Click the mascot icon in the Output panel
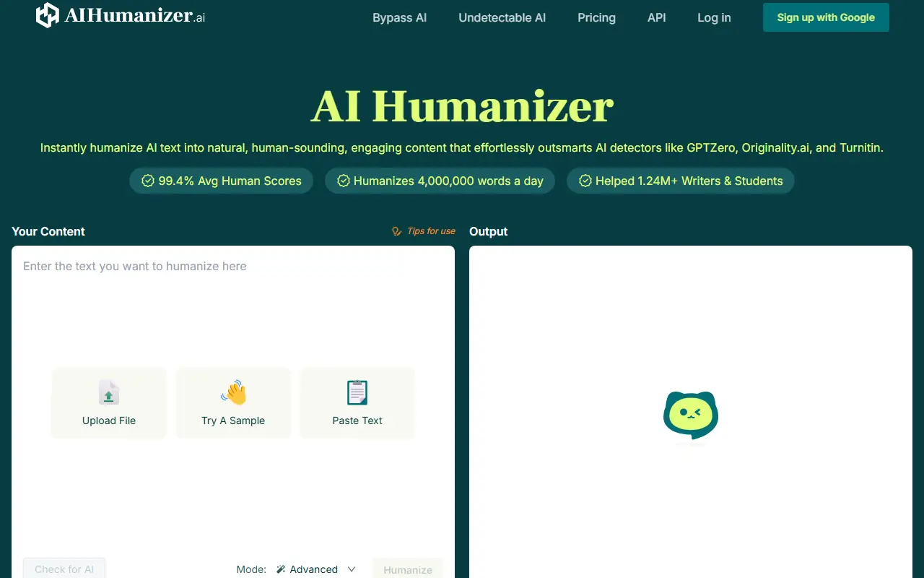The height and width of the screenshot is (578, 924). (690, 416)
